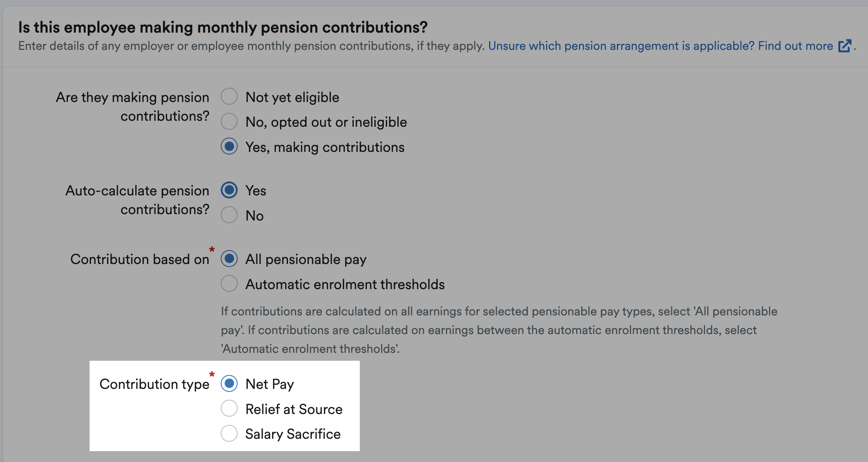868x462 pixels.
Task: Select the "Not yet eligible" radio button
Action: (x=229, y=96)
